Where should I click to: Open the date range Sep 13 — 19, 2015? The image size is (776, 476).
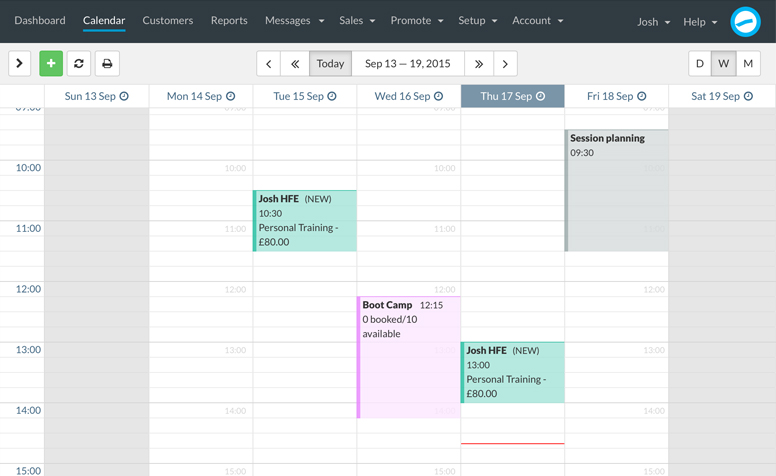(x=407, y=63)
